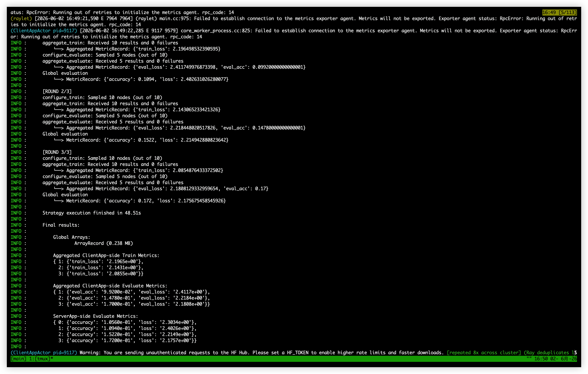This screenshot has height=374, width=588.
Task: Click the yellow (raylet) log prefix
Action: click(21, 19)
